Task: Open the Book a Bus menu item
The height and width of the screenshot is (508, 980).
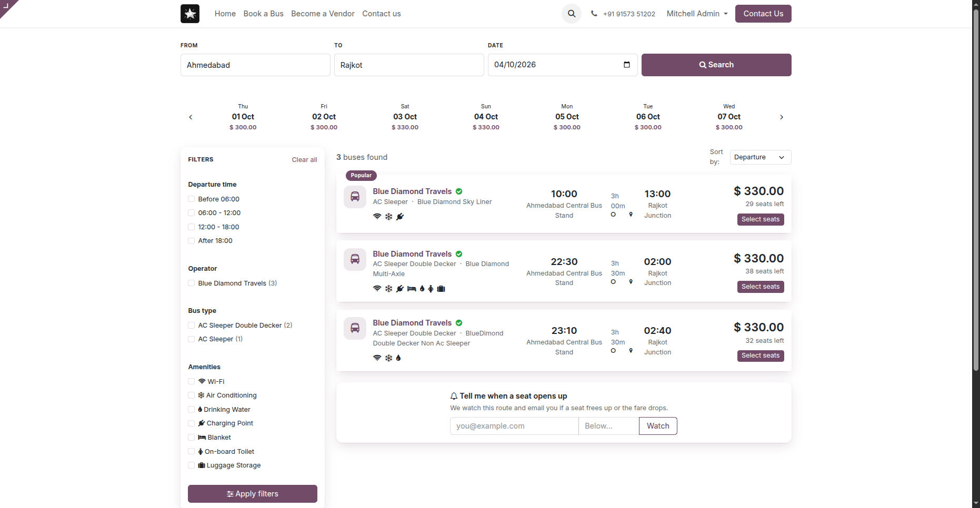Action: [263, 14]
